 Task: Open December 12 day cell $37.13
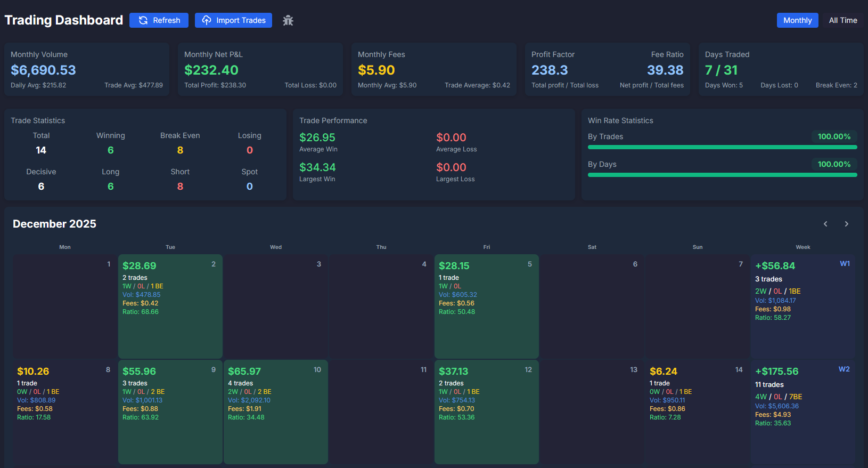(x=487, y=412)
